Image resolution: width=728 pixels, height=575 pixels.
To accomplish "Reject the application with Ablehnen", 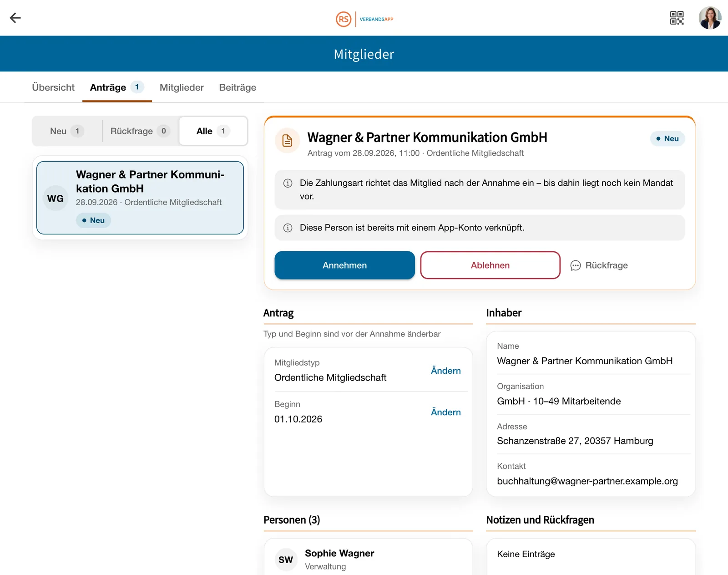I will (490, 265).
